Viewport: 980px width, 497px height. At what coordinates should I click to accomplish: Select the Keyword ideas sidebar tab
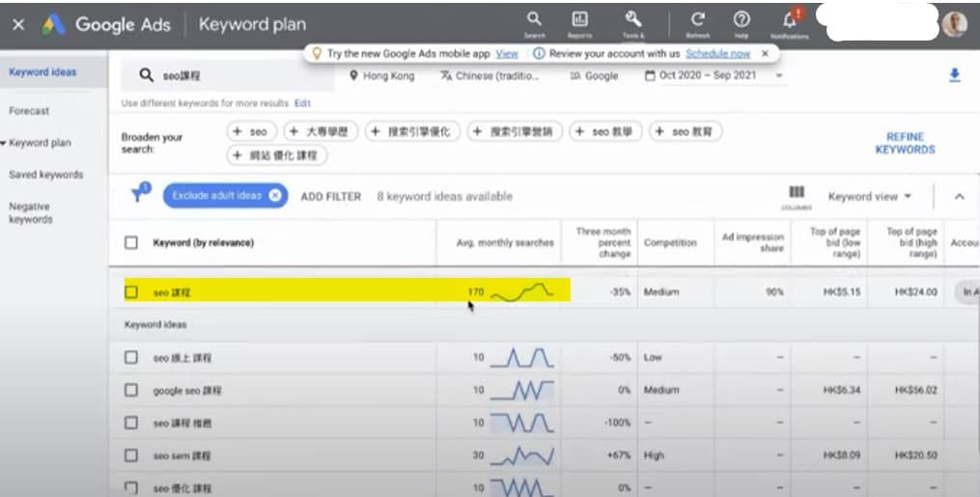coord(42,71)
